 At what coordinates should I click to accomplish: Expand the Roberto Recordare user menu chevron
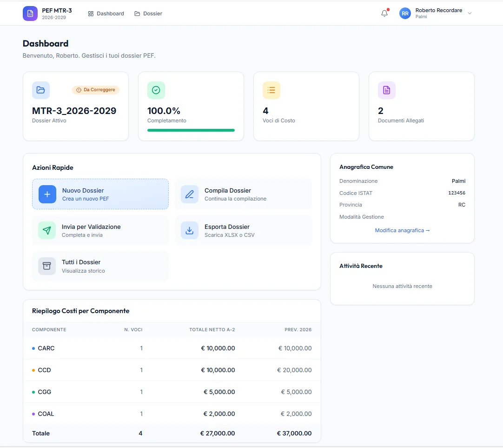pyautogui.click(x=470, y=13)
